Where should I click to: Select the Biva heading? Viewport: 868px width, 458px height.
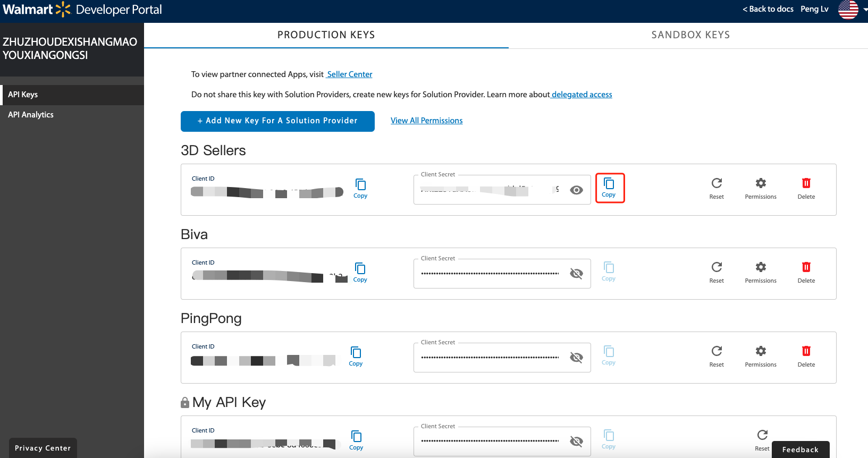pyautogui.click(x=194, y=234)
